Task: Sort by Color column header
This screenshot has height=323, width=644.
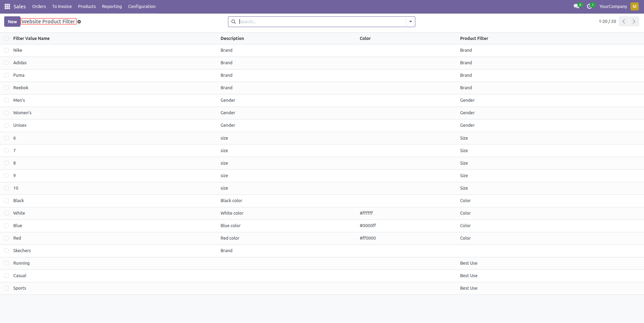Action: tap(365, 39)
